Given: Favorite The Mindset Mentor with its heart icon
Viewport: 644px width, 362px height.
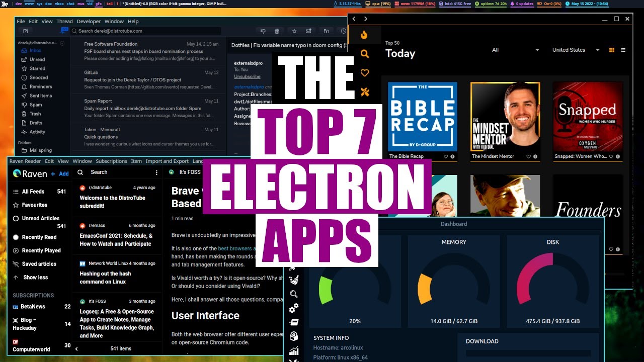Looking at the screenshot, I should [x=528, y=156].
